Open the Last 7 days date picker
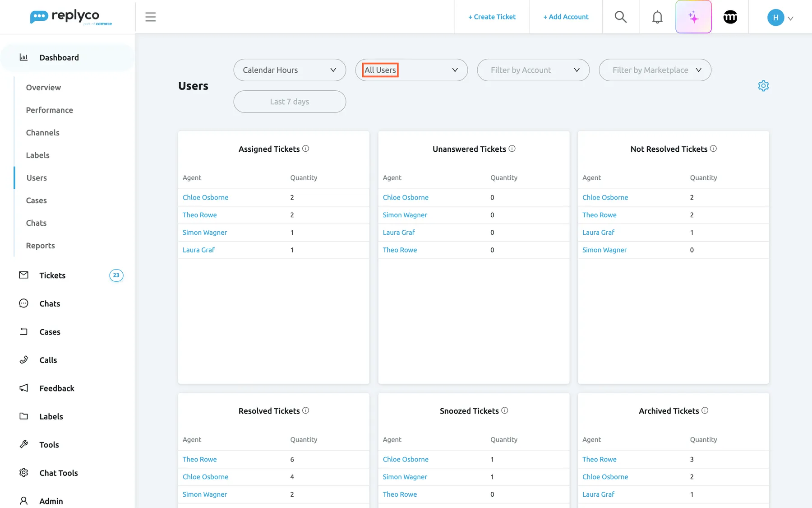This screenshot has height=508, width=812. click(290, 102)
